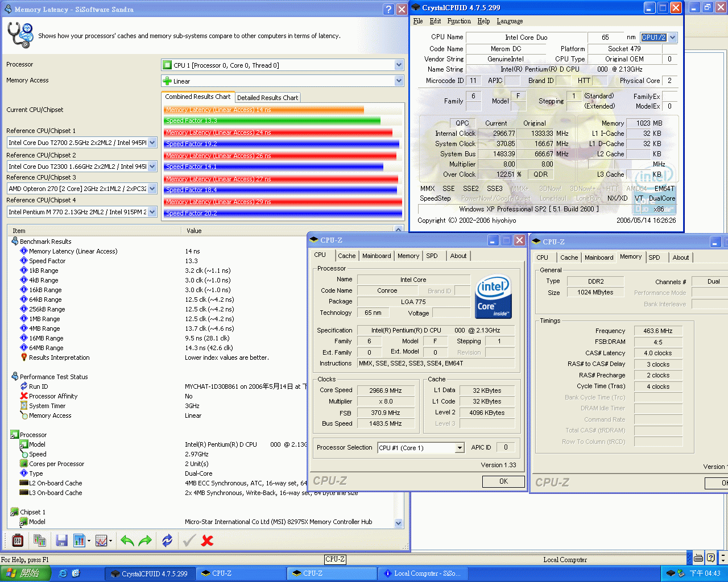Click scroll-down arrow of Sandra results list
The height and width of the screenshot is (582, 728).
[398, 523]
